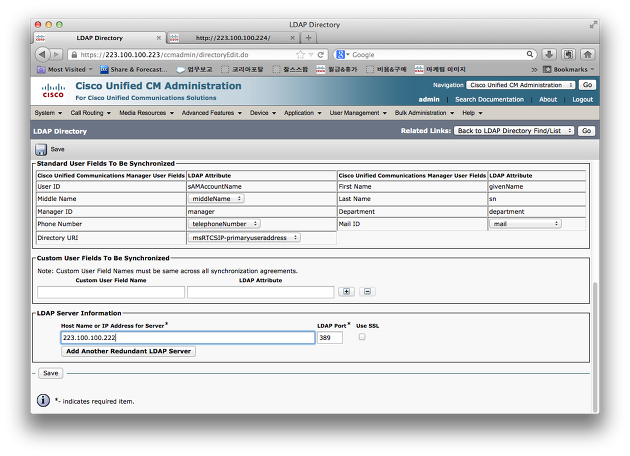Click the floppy disk Save icon
Image resolution: width=630 pixels, height=456 pixels.
click(41, 150)
